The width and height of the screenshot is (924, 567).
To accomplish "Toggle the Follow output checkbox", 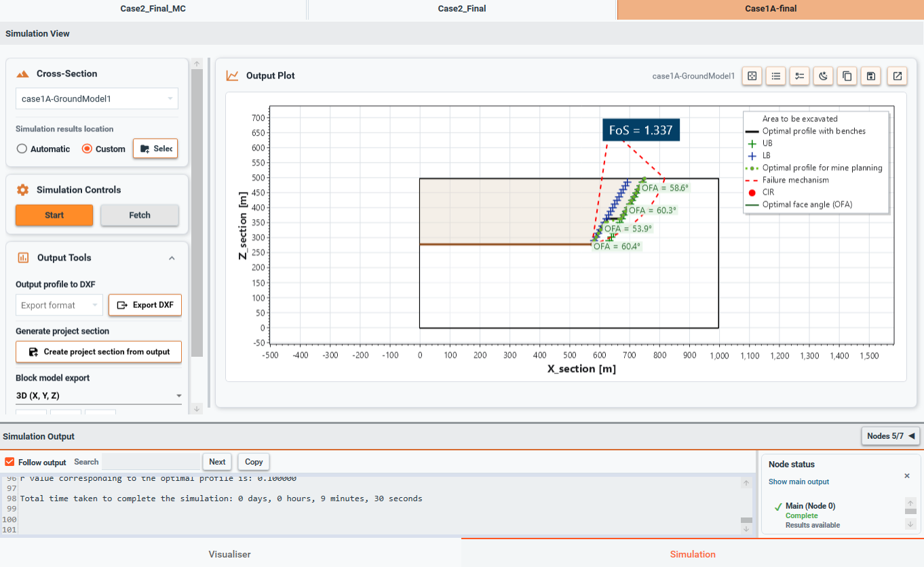I will pyautogui.click(x=9, y=462).
